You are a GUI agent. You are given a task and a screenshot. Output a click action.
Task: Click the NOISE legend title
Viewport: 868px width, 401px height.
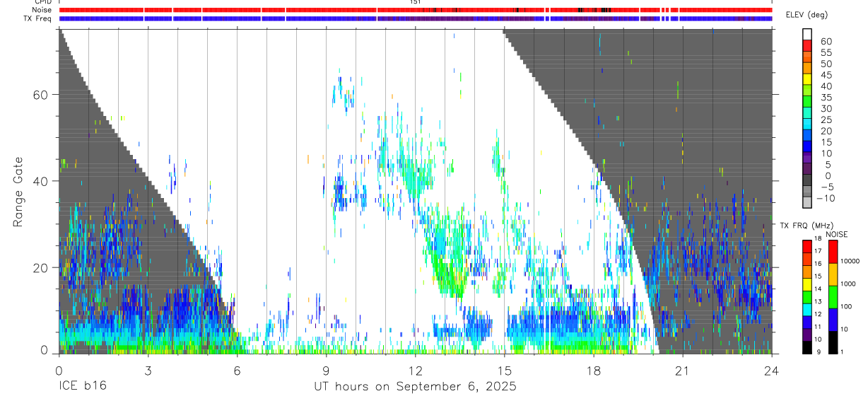tap(837, 234)
